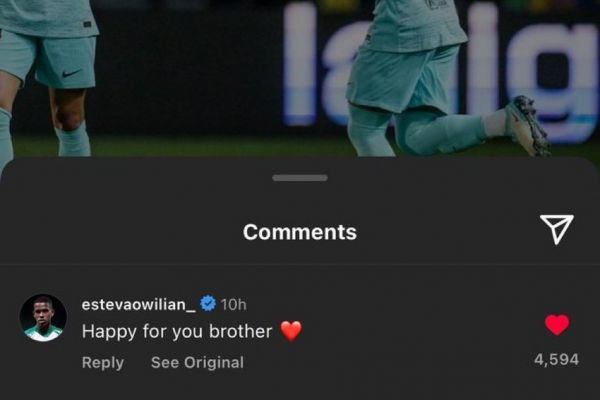Screen dimensions: 600x400
Task: Tap empty area left of Comments title
Action: [x=122, y=232]
